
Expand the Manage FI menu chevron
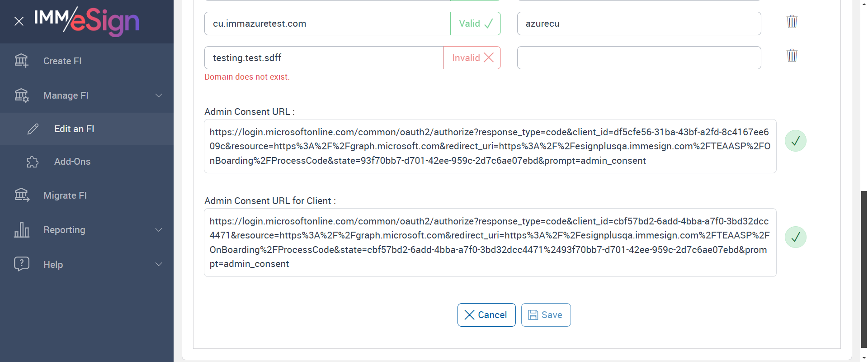point(159,95)
